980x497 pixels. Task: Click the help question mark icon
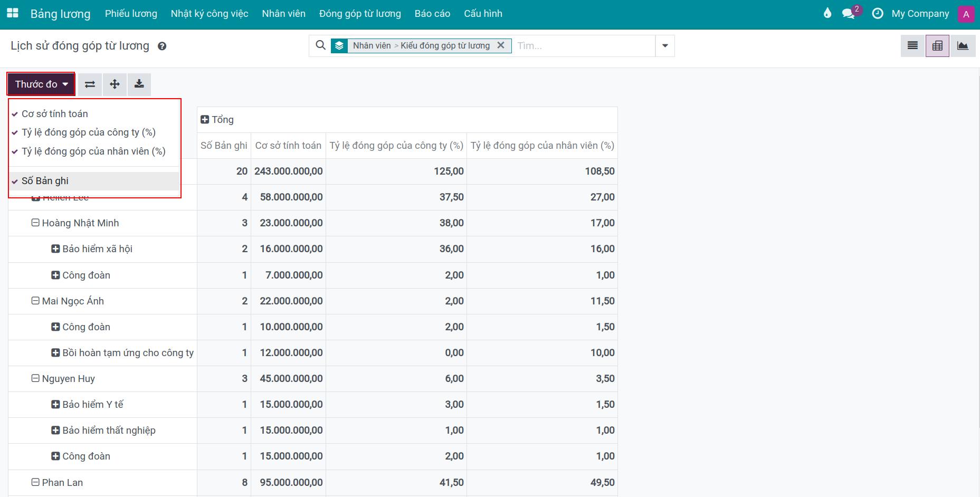[162, 46]
